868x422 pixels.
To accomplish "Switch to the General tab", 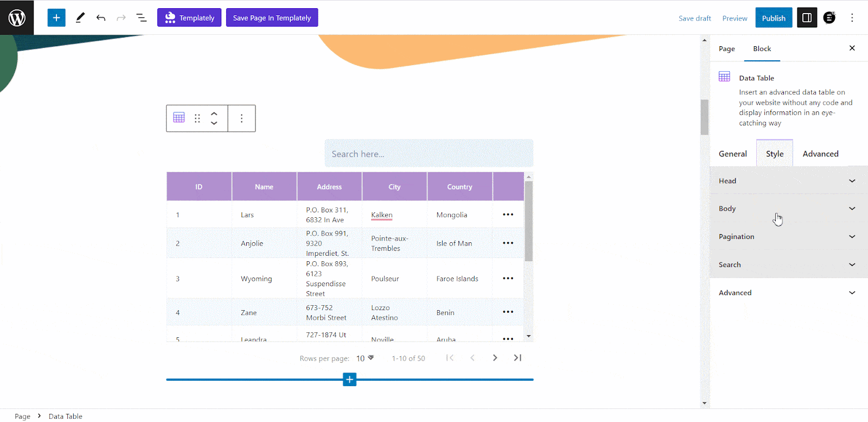I will [732, 154].
